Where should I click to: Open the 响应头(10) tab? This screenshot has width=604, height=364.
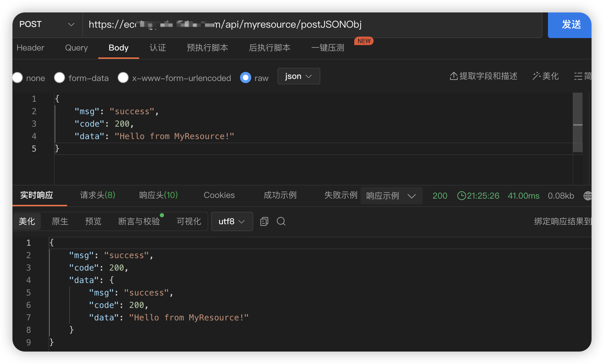pyautogui.click(x=158, y=195)
